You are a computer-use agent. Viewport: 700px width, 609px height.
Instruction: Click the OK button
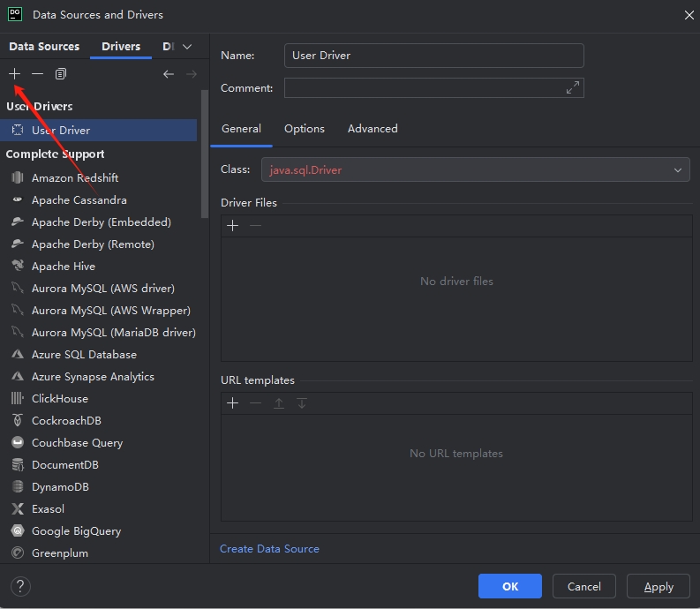510,586
